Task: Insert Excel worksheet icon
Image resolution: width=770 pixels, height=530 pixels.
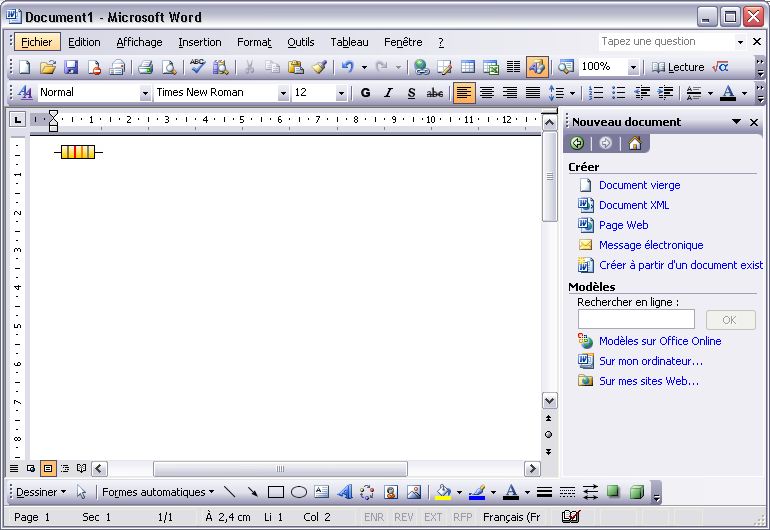Action: click(x=491, y=67)
